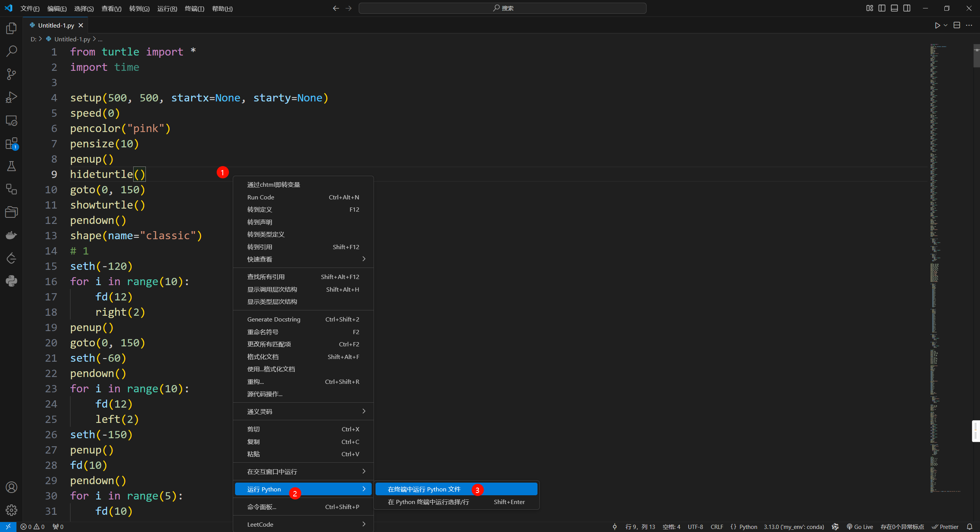
Task: Open the Python extension view
Action: 11,281
